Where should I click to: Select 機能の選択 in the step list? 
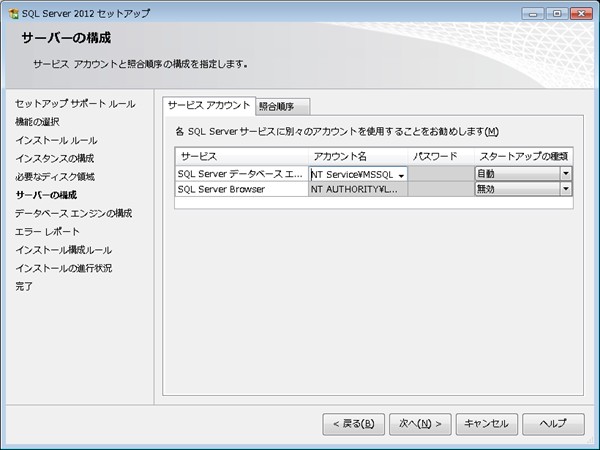pos(37,122)
